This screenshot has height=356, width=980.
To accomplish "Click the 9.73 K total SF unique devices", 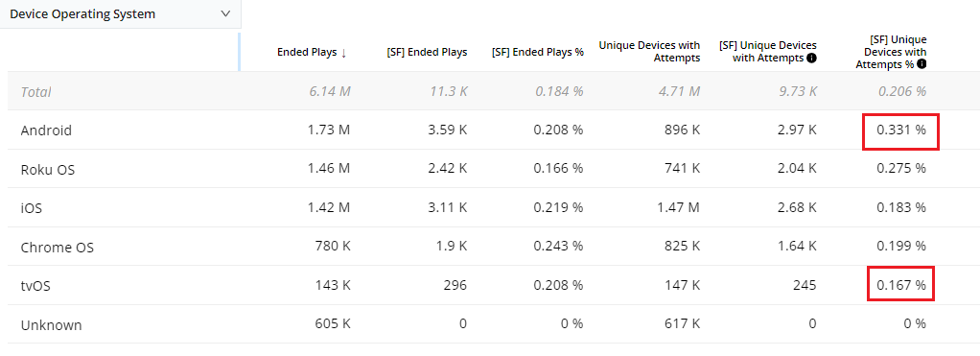I will (x=796, y=92).
